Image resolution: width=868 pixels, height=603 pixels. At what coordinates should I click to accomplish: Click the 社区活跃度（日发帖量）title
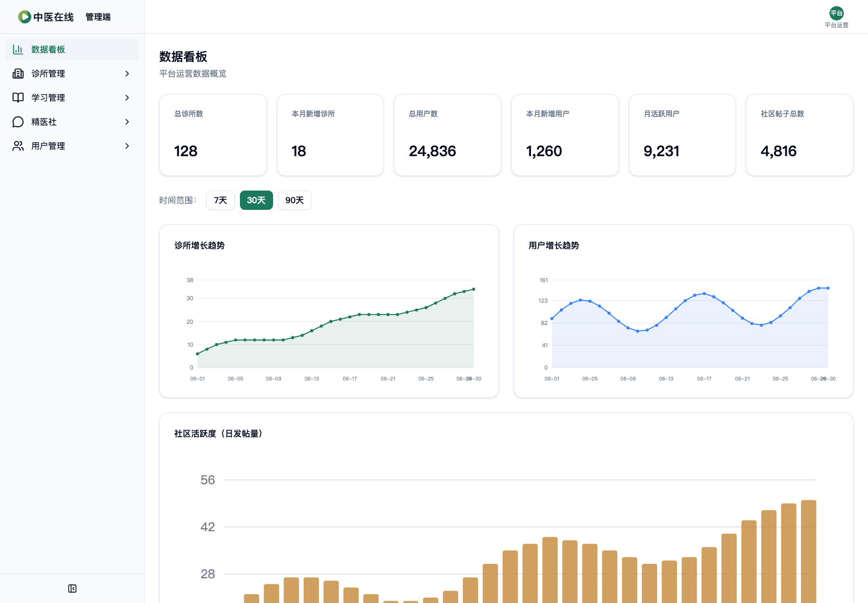220,434
